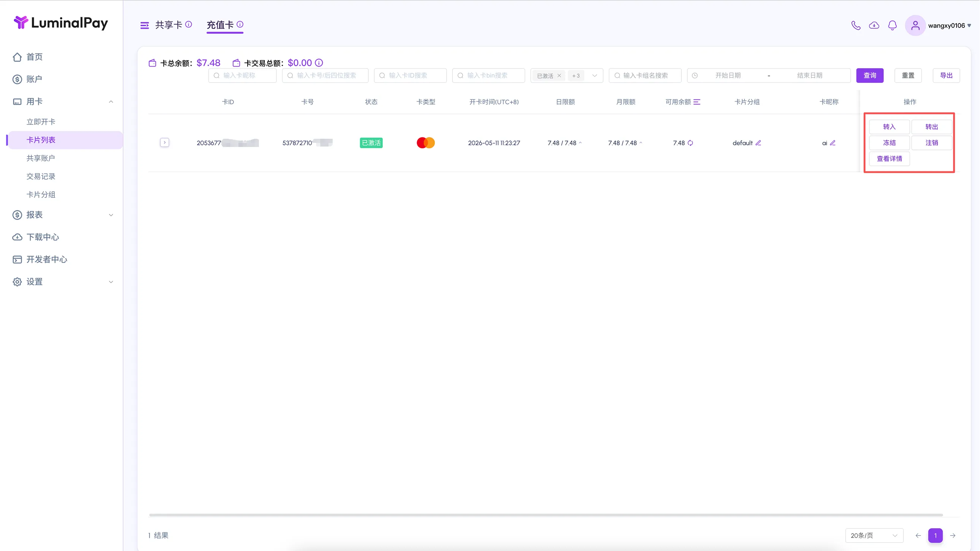The width and height of the screenshot is (980, 551).
Task: Collapse the 用卡 sidebar menu
Action: pos(111,102)
